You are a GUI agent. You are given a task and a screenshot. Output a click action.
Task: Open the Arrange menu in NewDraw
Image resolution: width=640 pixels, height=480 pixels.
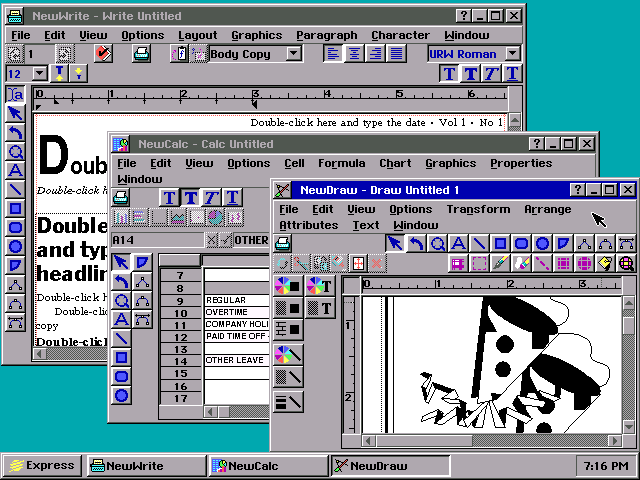[x=548, y=209]
